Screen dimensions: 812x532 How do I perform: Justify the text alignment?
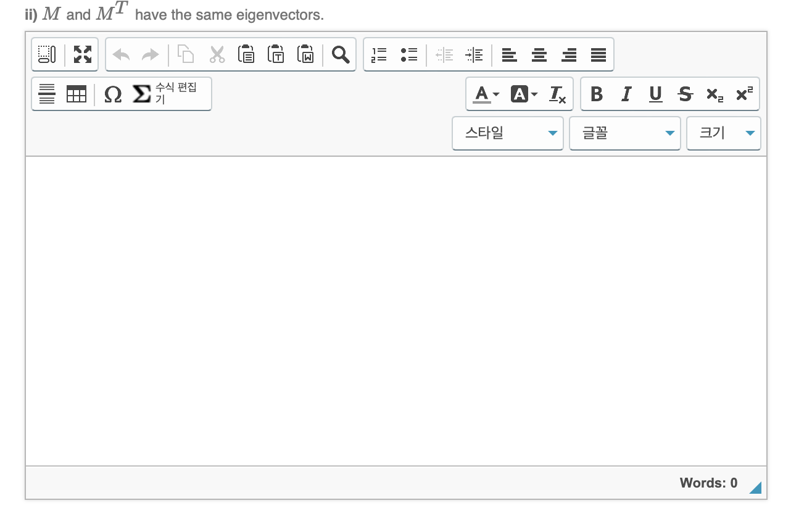[598, 55]
